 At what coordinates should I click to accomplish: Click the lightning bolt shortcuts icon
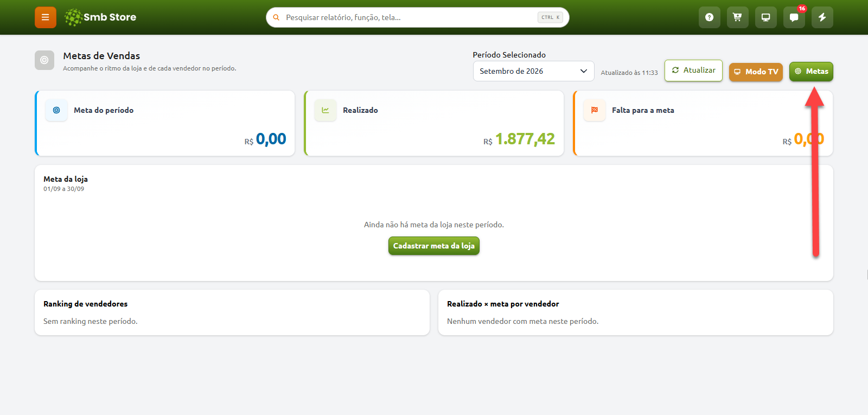coord(822,17)
